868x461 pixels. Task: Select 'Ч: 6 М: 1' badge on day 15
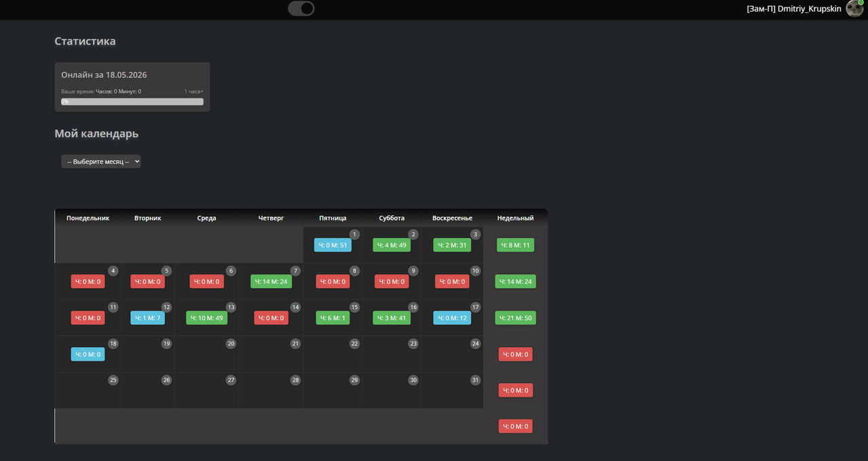[x=333, y=317]
